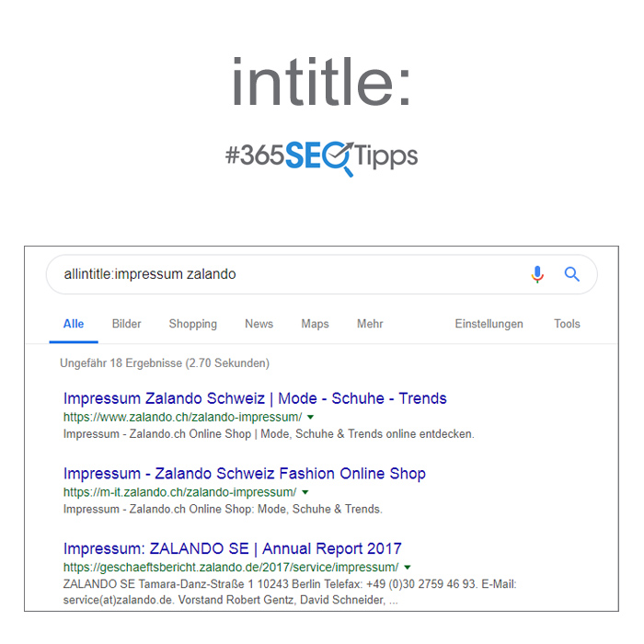The width and height of the screenshot is (644, 644).
Task: Click the intitle: heading text
Action: (322, 82)
